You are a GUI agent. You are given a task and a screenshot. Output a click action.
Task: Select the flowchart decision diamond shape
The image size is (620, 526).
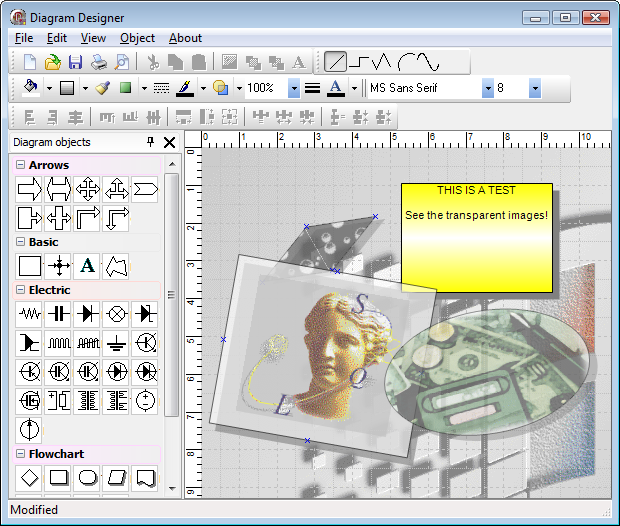30,478
